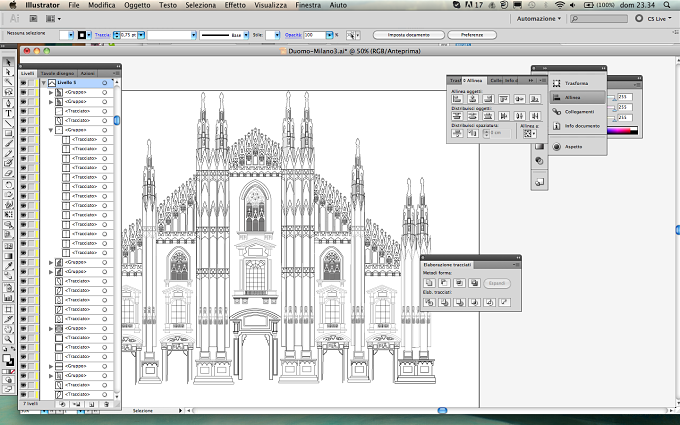Click the stroke color swatch in control bar
Image resolution: width=680 pixels, height=425 pixels.
pos(82,35)
